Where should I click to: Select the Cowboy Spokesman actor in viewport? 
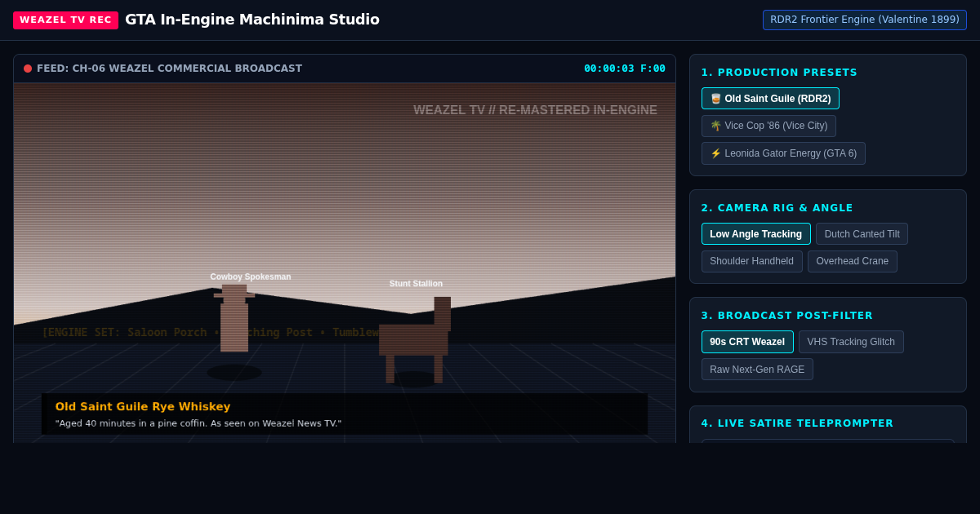234,318
